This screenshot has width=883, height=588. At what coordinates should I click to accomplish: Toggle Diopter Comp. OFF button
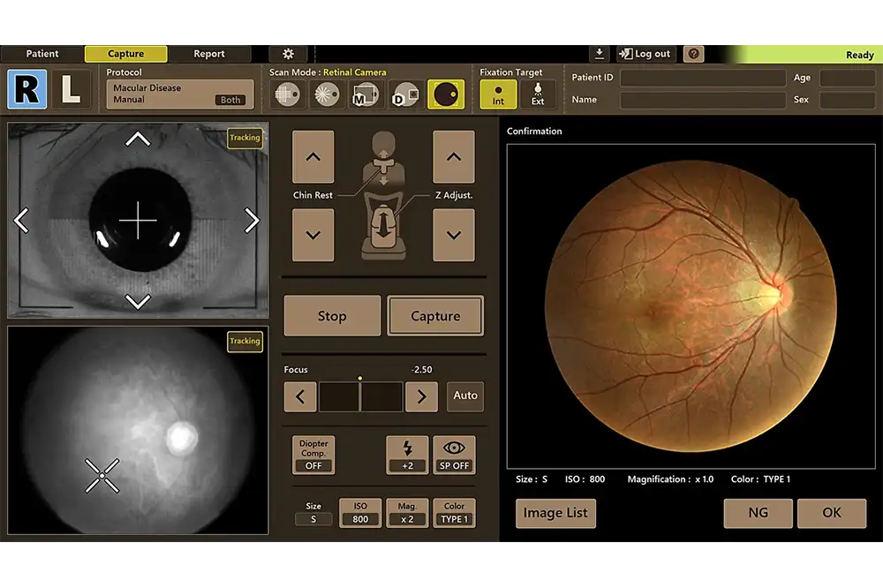coord(313,456)
